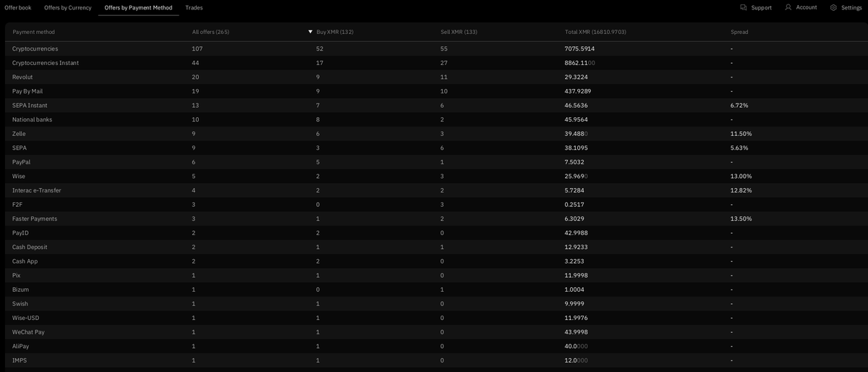
Task: Click Bizum total 1.0004
Action: (x=574, y=289)
